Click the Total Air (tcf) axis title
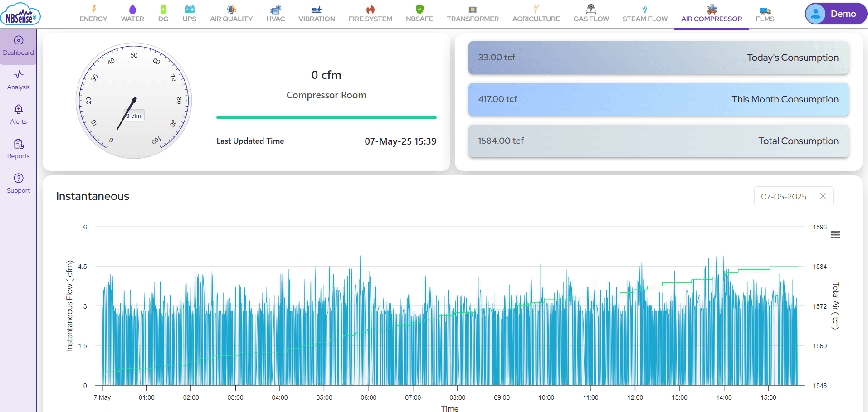Viewport: 868px width, 412px height. [835, 305]
